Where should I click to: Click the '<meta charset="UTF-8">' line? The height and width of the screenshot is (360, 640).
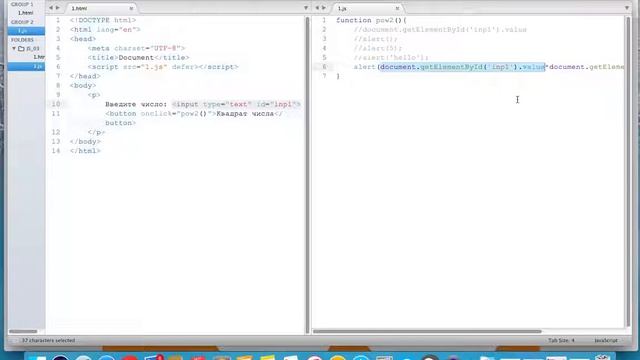click(x=136, y=48)
